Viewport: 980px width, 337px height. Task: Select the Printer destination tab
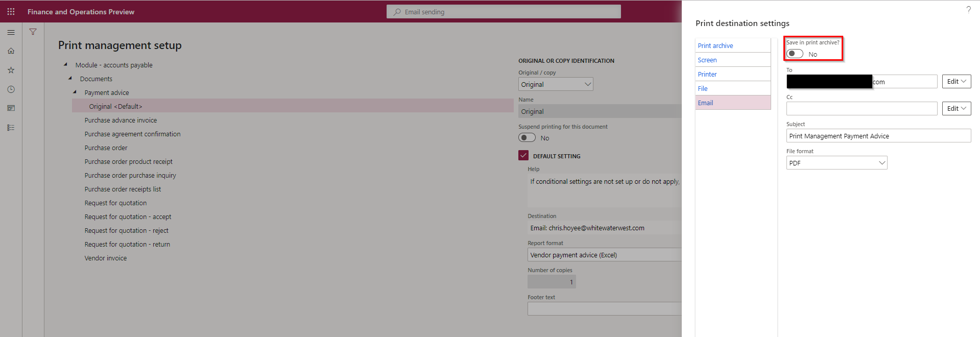(x=707, y=74)
